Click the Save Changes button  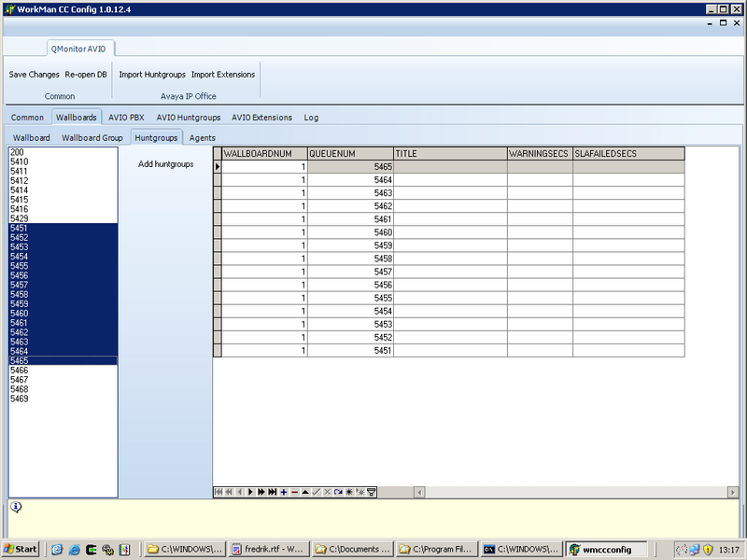click(34, 75)
